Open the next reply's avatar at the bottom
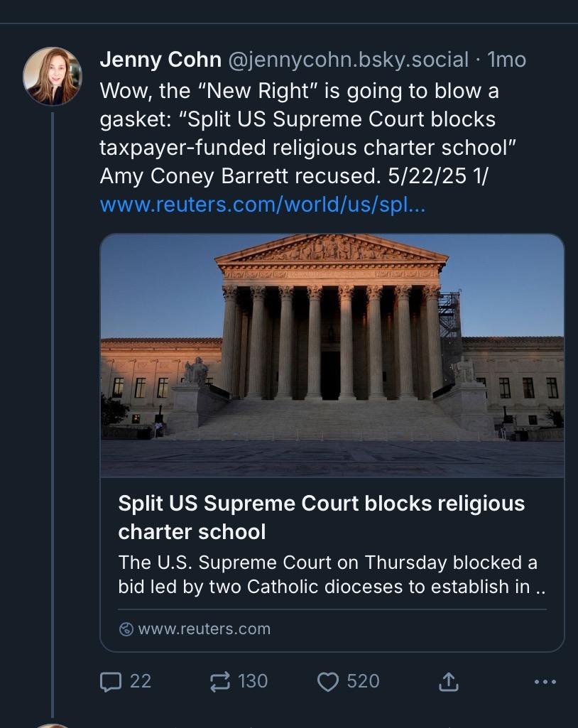Viewport: 578px width, 728px height. click(x=53, y=725)
